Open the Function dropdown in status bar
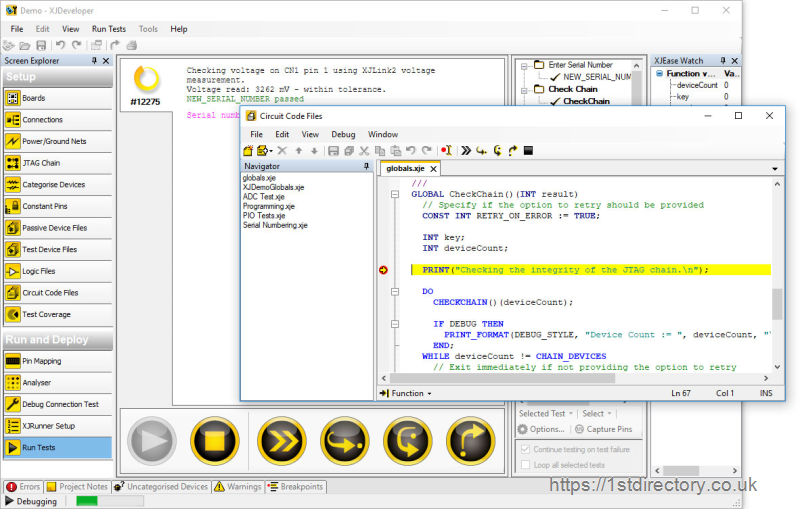The width and height of the screenshot is (800, 509). [406, 393]
